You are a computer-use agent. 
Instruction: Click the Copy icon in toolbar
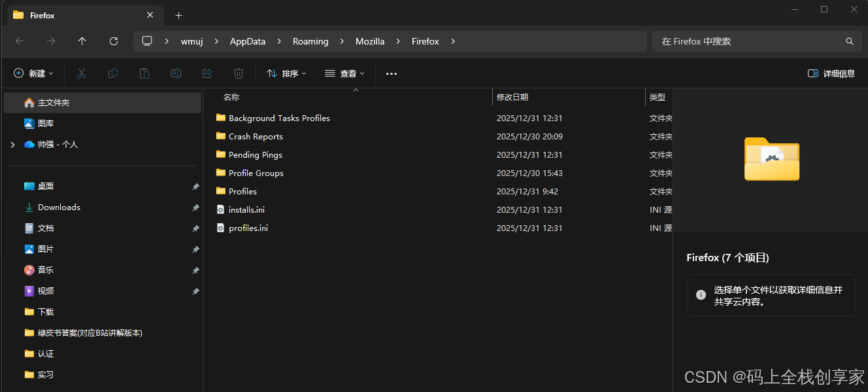113,73
